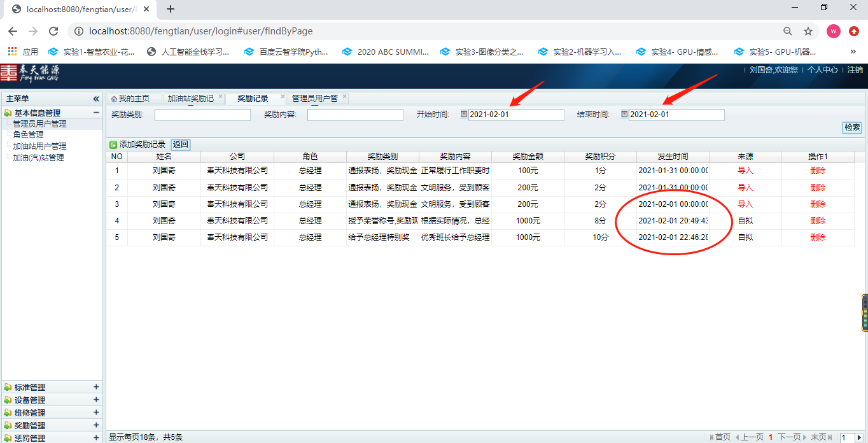Go to 下一页 next page
This screenshot has height=443, width=868.
[789, 437]
